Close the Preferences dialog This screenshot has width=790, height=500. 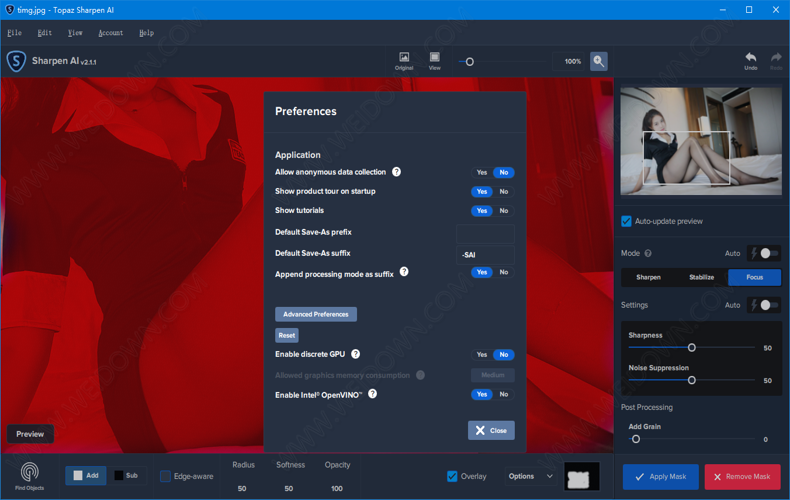pos(491,430)
